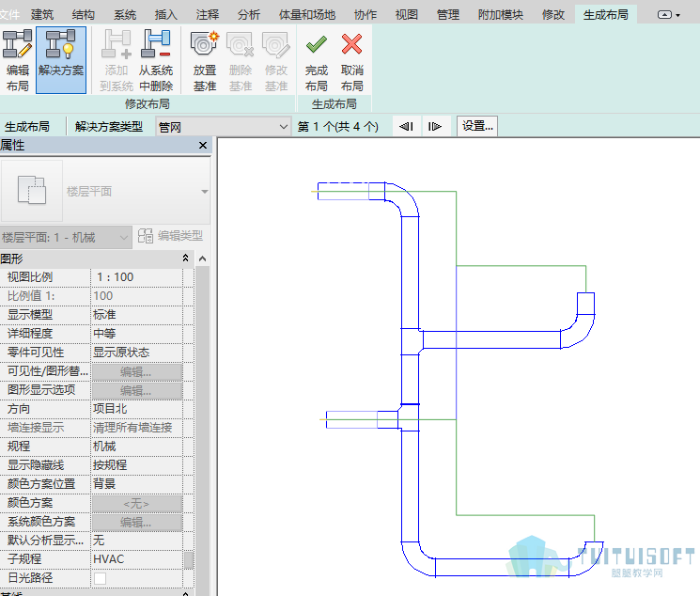Click the 详细程度 value 中等

pyautogui.click(x=136, y=334)
